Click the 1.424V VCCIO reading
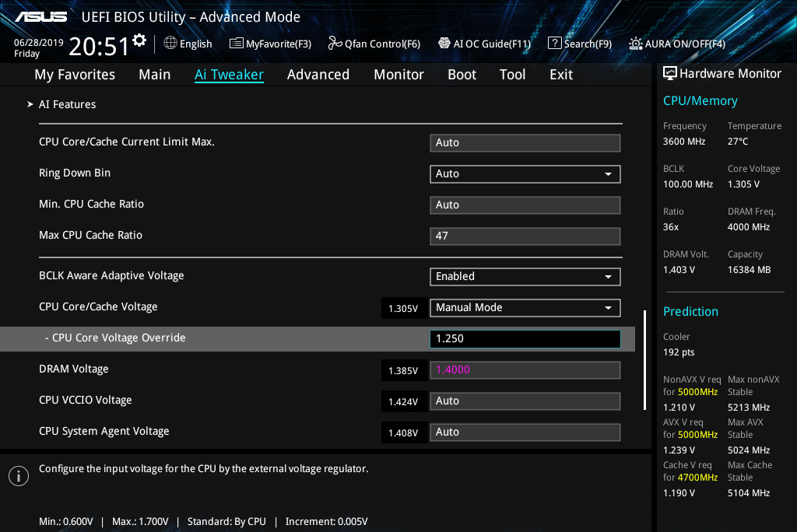The width and height of the screenshot is (797, 532). point(403,402)
